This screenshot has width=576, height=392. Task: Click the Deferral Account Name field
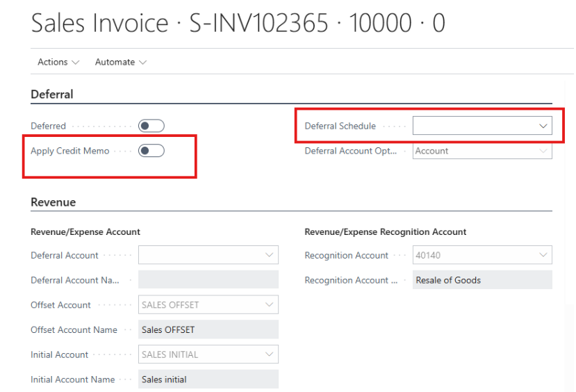click(x=208, y=279)
